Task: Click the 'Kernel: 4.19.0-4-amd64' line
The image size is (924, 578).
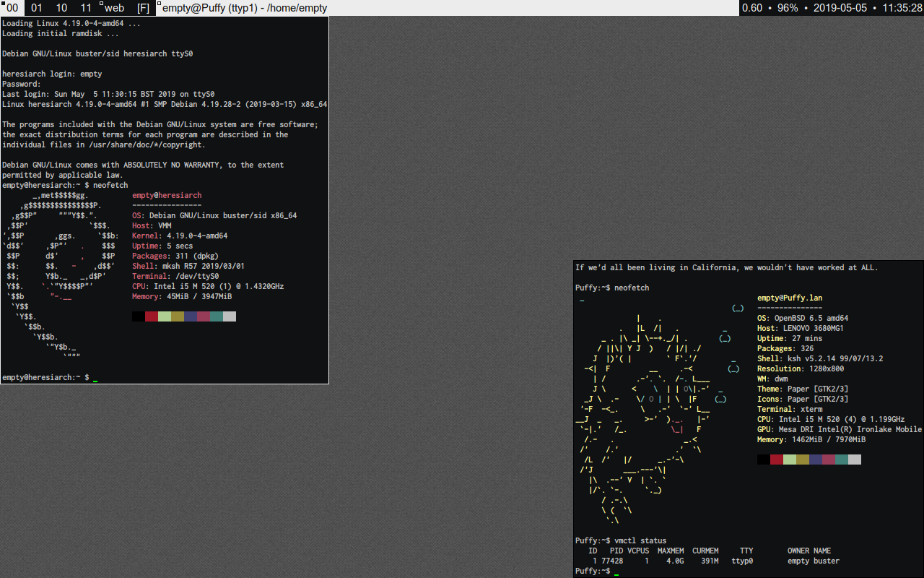Action: click(x=180, y=236)
